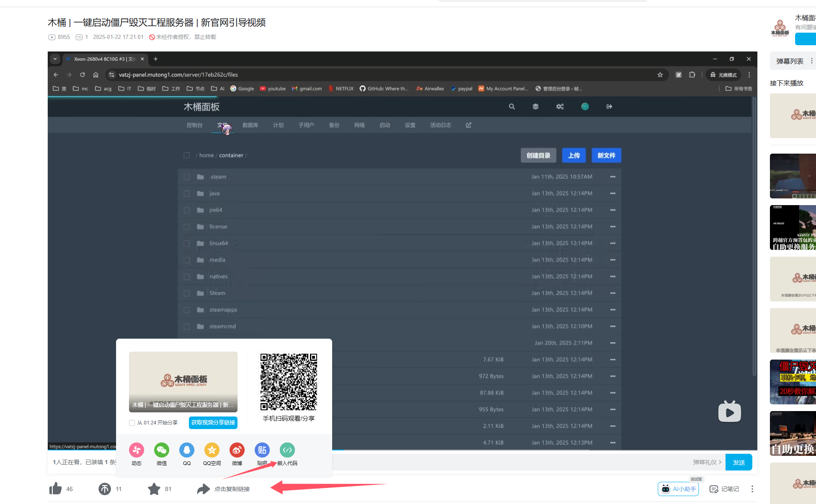Expand the danmaku etiquette link arrow
The height and width of the screenshot is (504, 816).
point(720,462)
